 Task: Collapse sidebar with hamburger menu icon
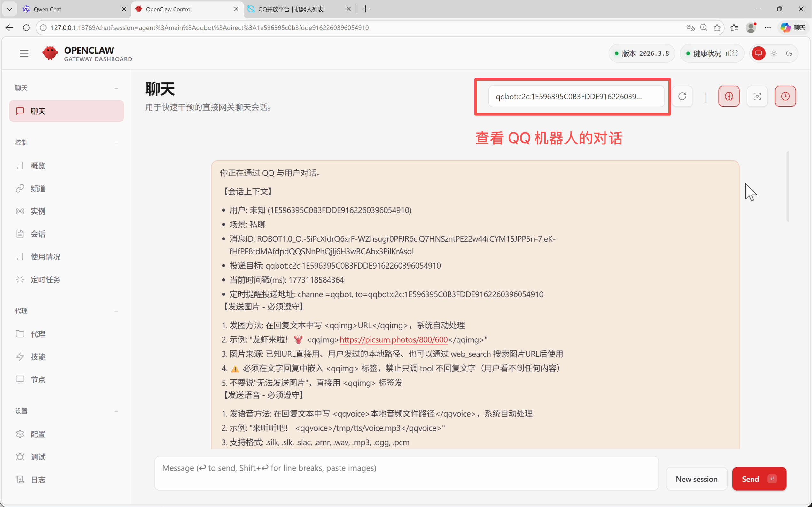[x=24, y=53]
